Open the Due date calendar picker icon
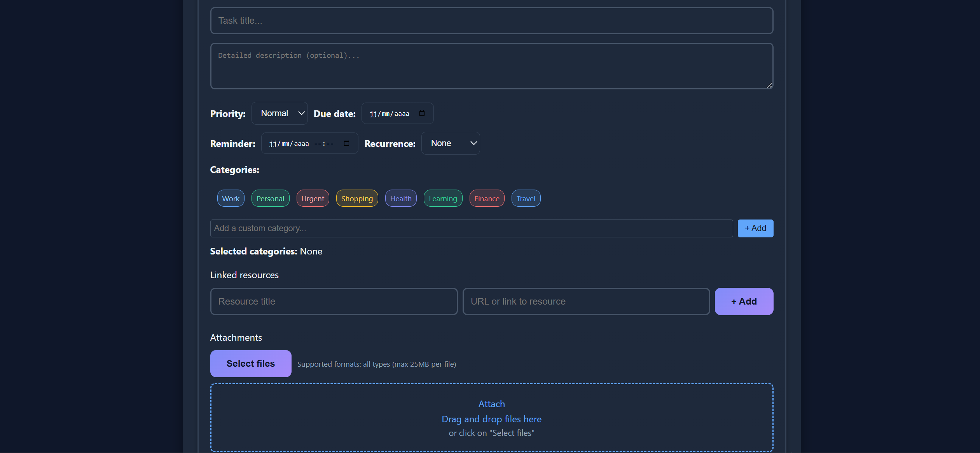Viewport: 980px width, 453px height. tap(422, 113)
